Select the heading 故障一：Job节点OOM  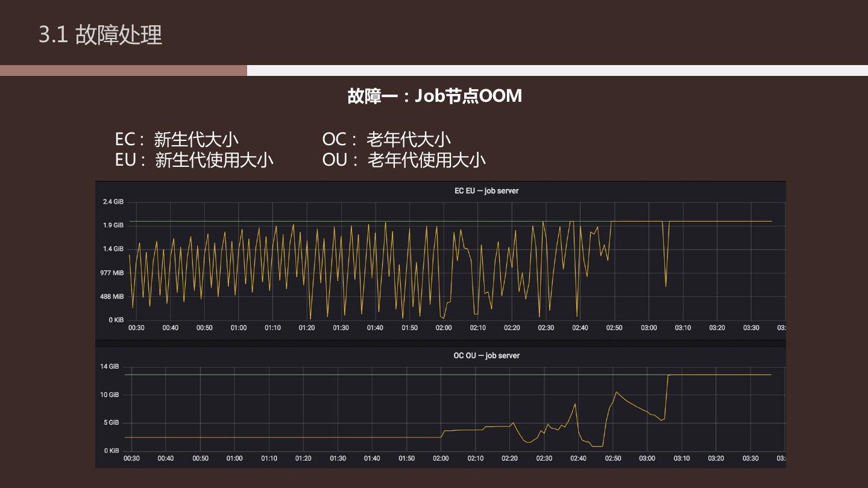click(x=434, y=96)
